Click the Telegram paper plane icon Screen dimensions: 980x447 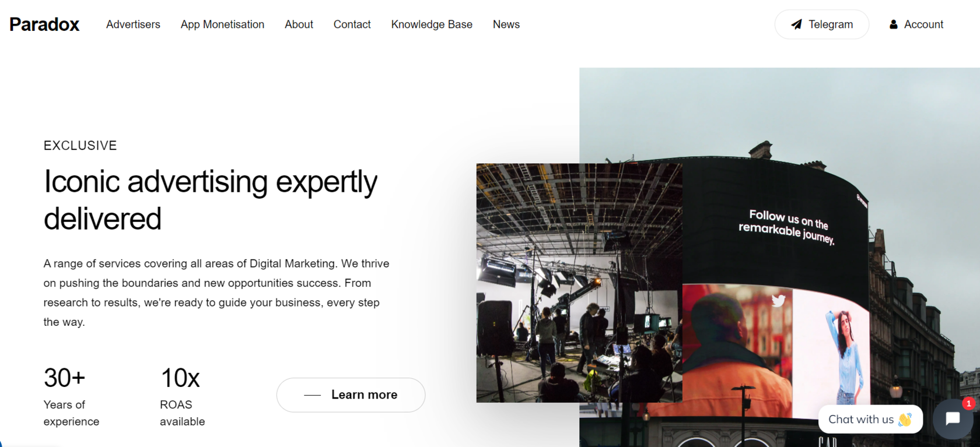click(796, 24)
